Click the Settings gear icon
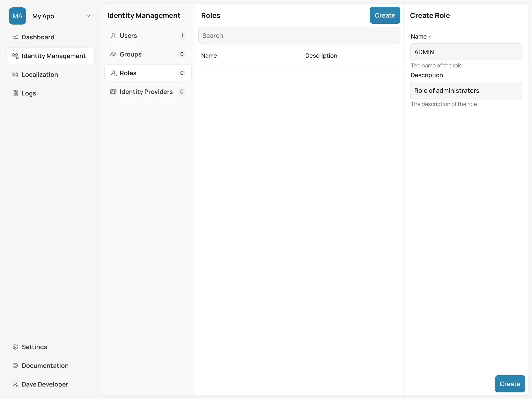The image size is (532, 399). 15,347
